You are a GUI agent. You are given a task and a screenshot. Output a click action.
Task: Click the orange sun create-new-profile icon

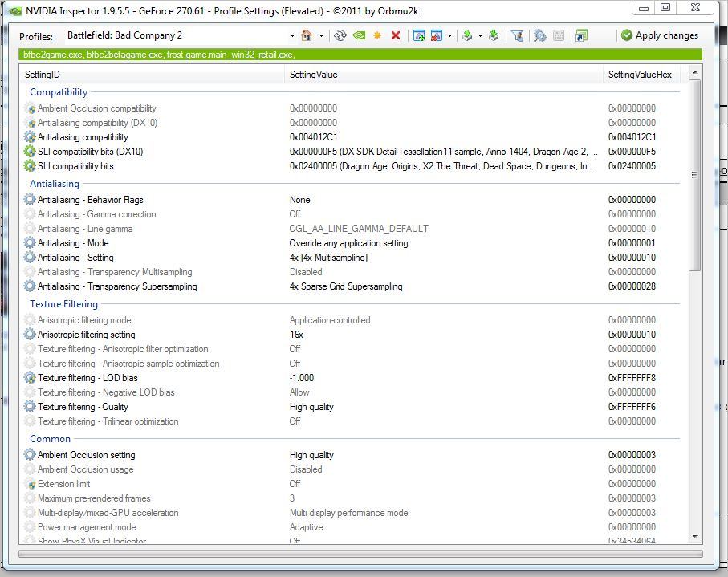(377, 35)
